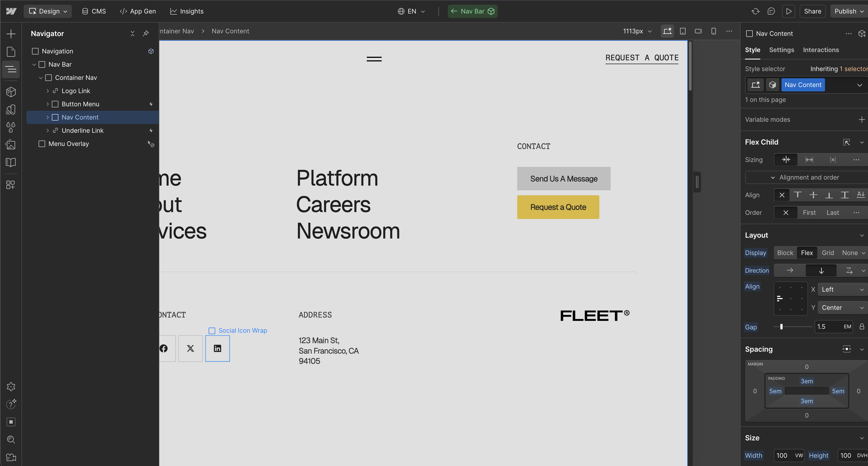Open the Apps grid icon
Screen dimensions: 868x466
click(11, 185)
